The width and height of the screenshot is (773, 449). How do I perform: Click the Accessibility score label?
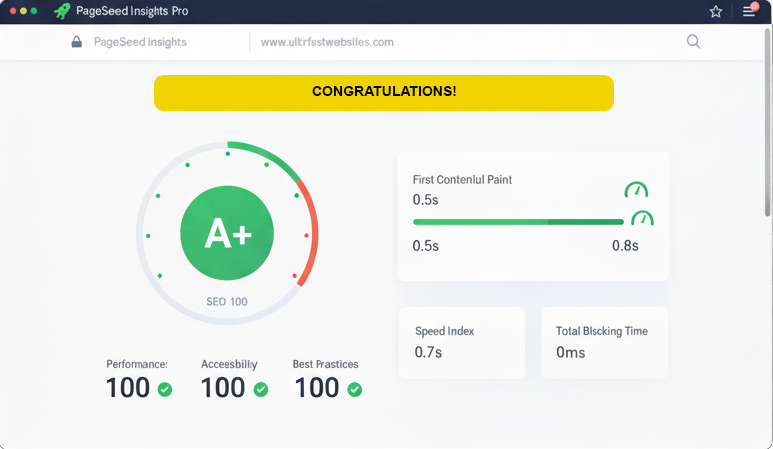point(229,364)
